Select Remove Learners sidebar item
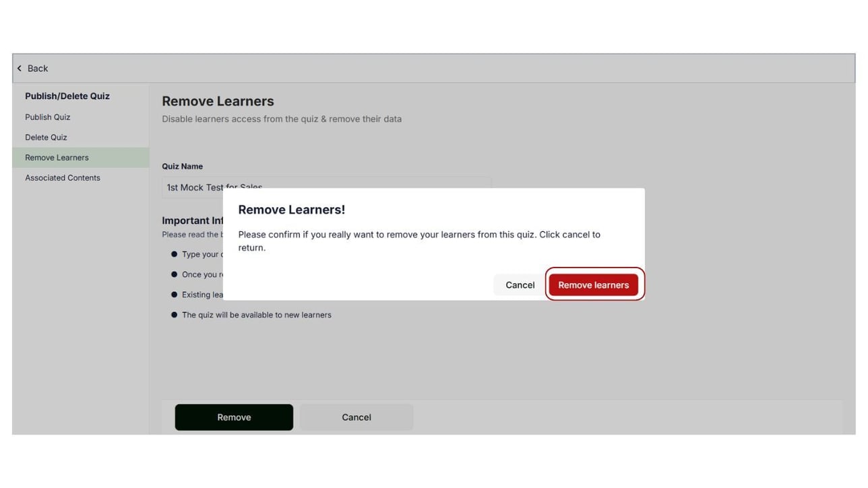Image resolution: width=868 pixels, height=488 pixels. (80, 158)
